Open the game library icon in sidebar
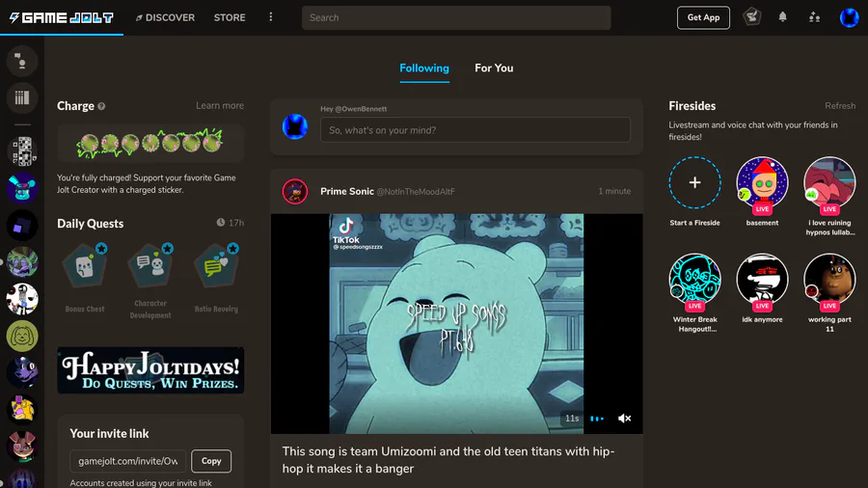The height and width of the screenshot is (488, 868). 22,98
